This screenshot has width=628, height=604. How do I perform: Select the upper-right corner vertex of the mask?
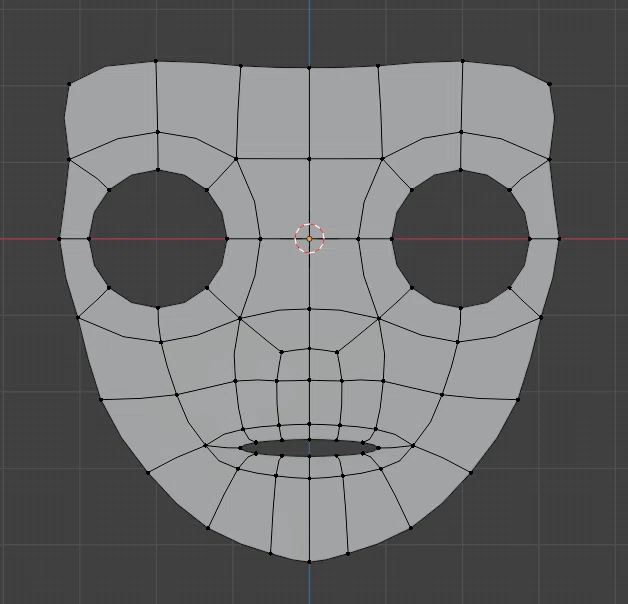[549, 84]
